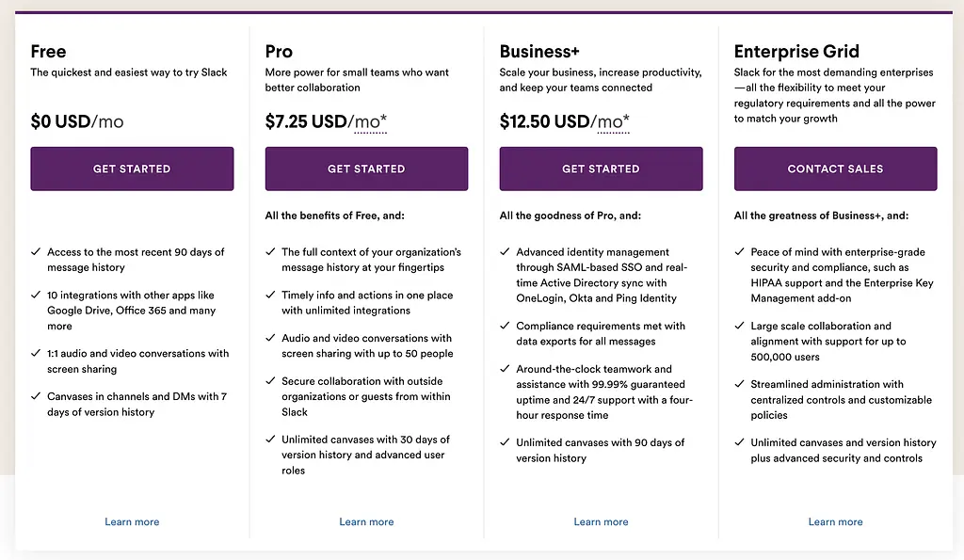The height and width of the screenshot is (560, 964).
Task: Click the dotted-underlined /mo* on Business+ price
Action: pos(612,121)
